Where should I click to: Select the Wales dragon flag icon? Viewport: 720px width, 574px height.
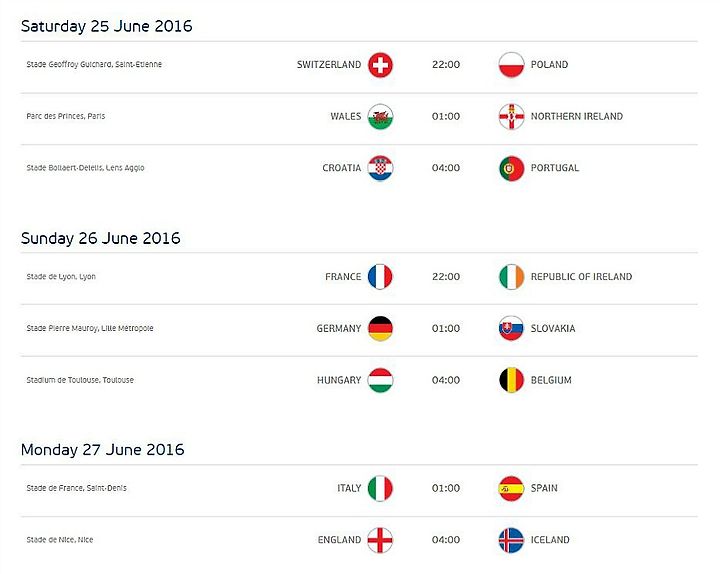tap(380, 117)
